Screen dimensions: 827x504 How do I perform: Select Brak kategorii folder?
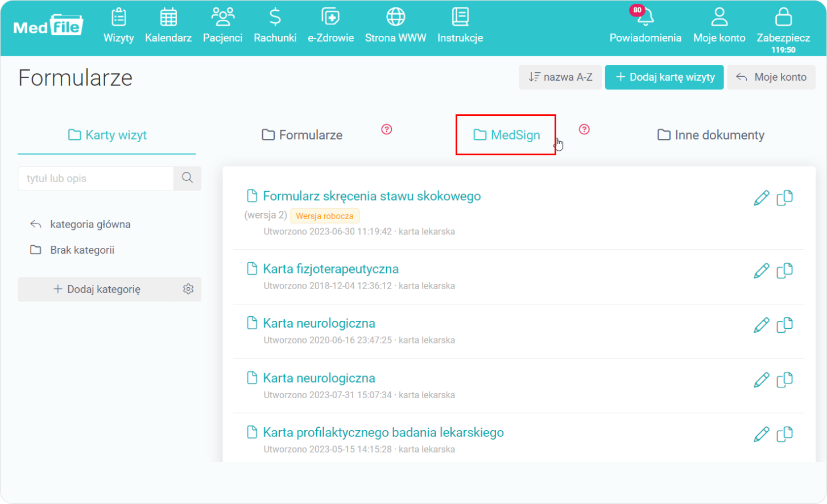point(82,250)
